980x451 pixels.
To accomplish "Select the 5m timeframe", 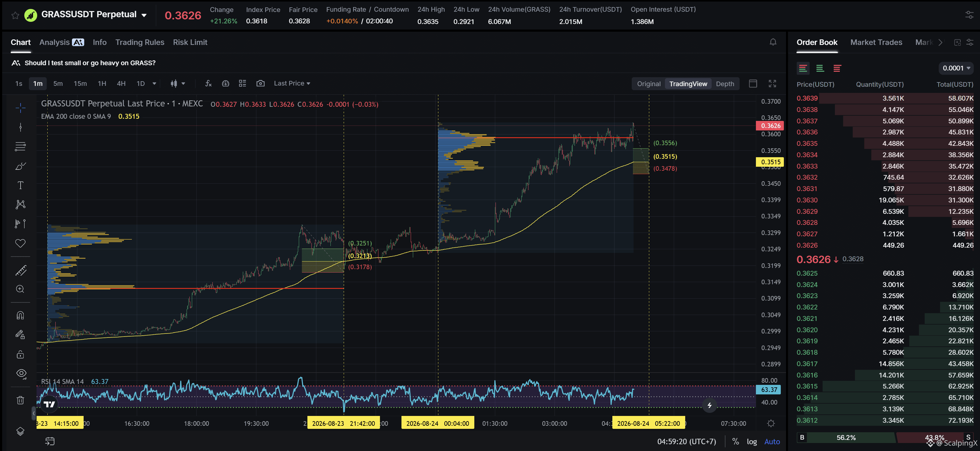I will 58,83.
